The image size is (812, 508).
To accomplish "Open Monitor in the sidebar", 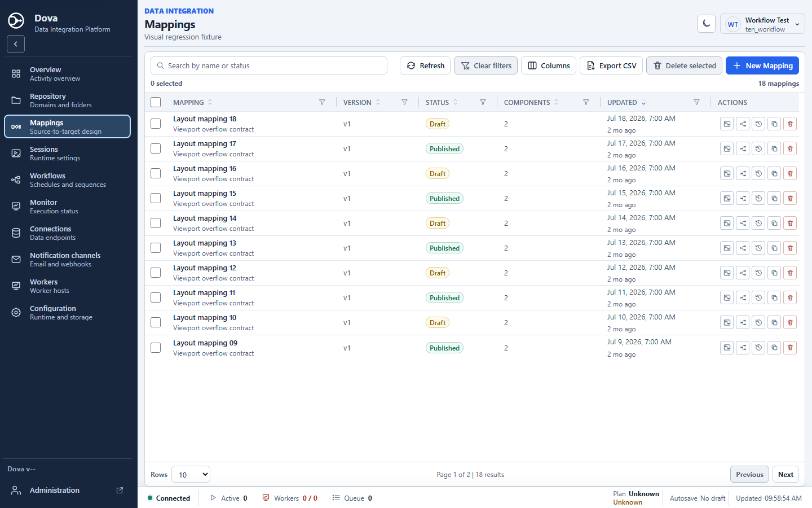I will 67,207.
